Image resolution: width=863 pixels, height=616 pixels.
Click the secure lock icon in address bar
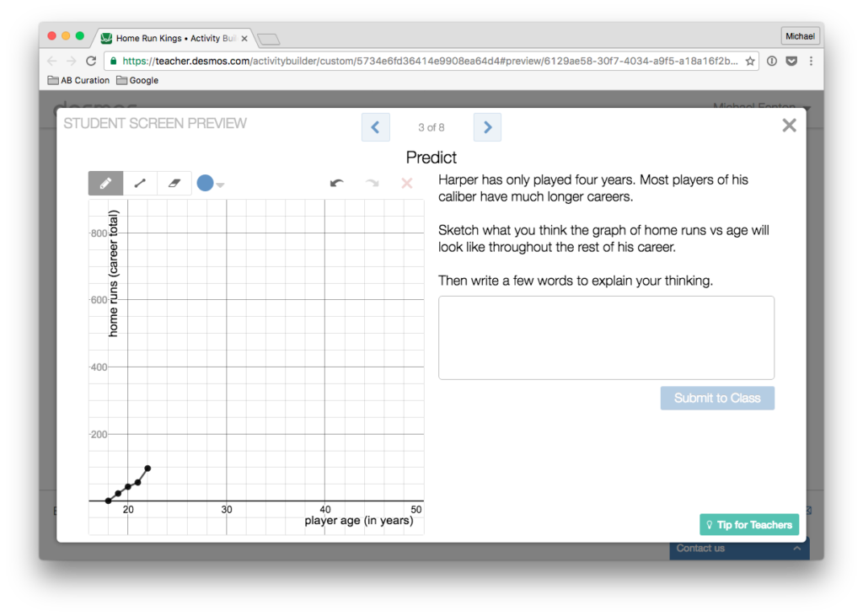coord(114,62)
